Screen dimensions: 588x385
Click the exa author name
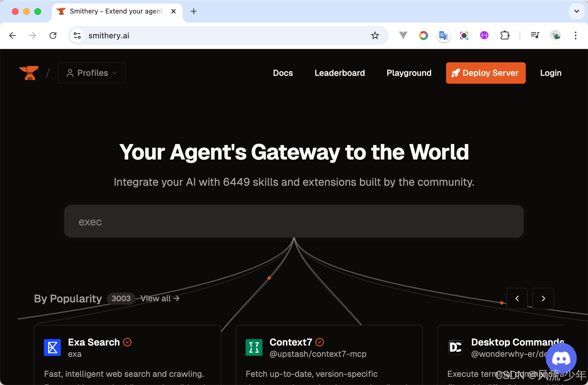pos(75,354)
